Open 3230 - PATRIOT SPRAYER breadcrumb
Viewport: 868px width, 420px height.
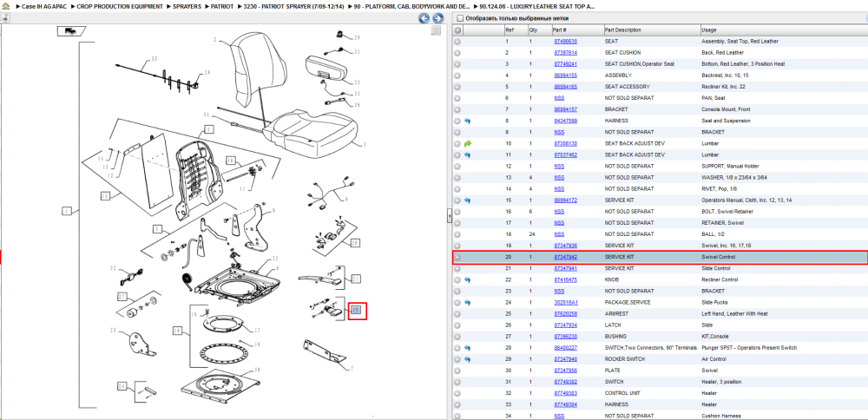294,7
